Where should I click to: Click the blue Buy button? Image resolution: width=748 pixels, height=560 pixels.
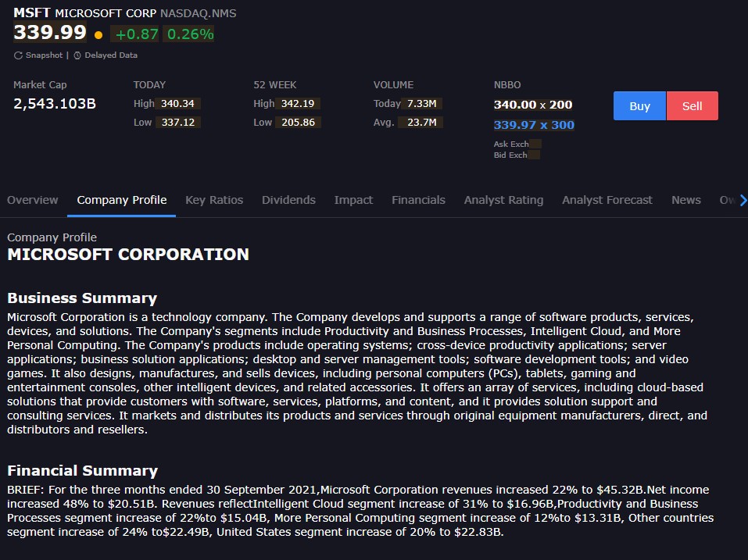pyautogui.click(x=639, y=105)
